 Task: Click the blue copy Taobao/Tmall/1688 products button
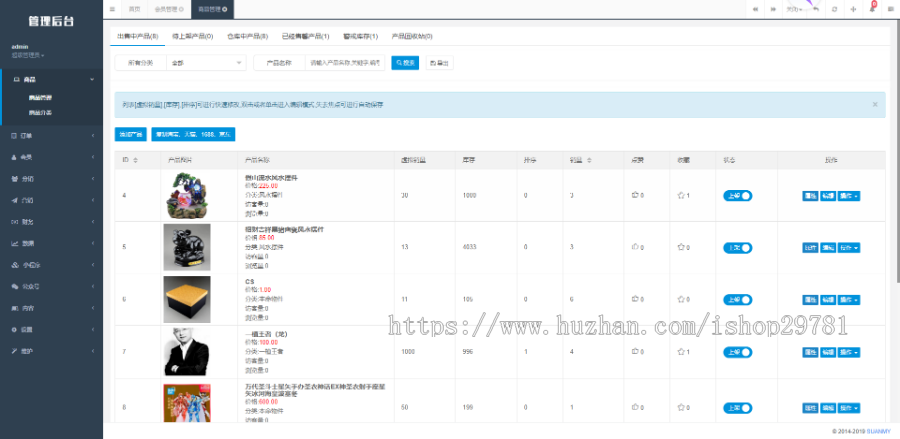193,134
